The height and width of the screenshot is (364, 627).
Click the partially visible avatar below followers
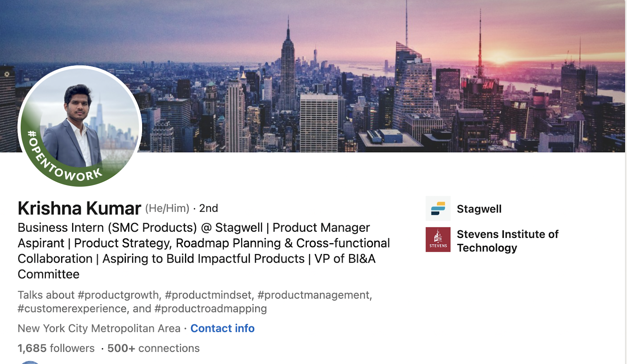coord(30,362)
